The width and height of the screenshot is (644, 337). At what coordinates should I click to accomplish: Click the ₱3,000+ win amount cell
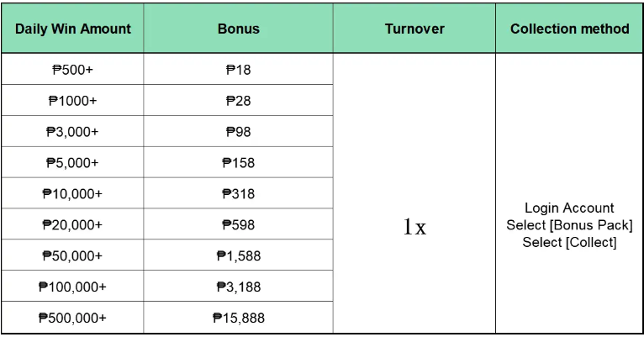tap(72, 132)
